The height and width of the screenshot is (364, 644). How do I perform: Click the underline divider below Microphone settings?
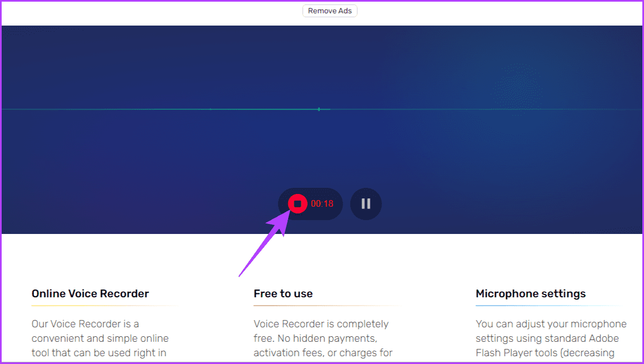(x=549, y=305)
